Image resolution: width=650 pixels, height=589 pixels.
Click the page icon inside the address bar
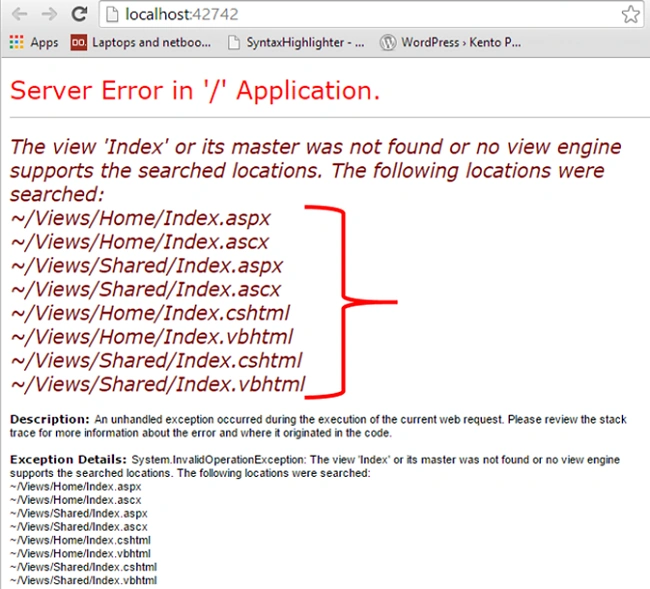click(x=112, y=15)
